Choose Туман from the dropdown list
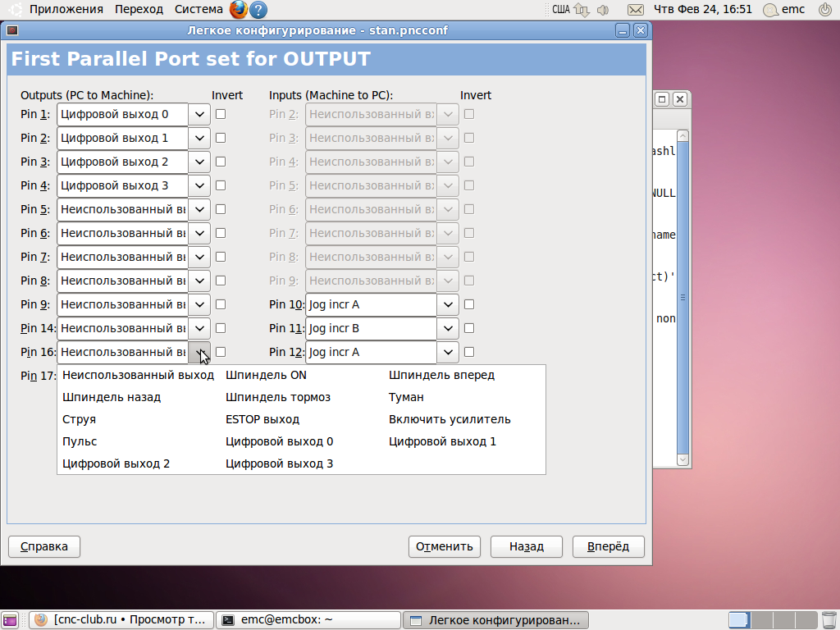 coord(406,397)
